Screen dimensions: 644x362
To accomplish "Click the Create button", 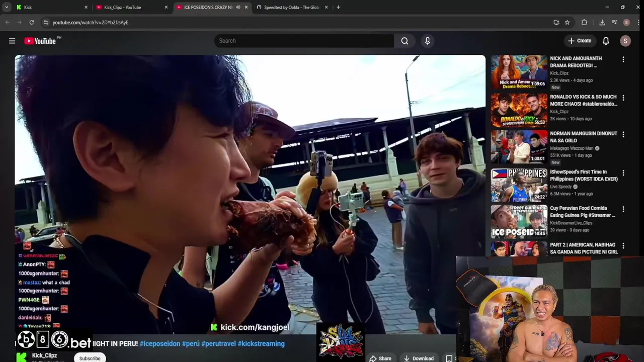I will click(x=580, y=41).
